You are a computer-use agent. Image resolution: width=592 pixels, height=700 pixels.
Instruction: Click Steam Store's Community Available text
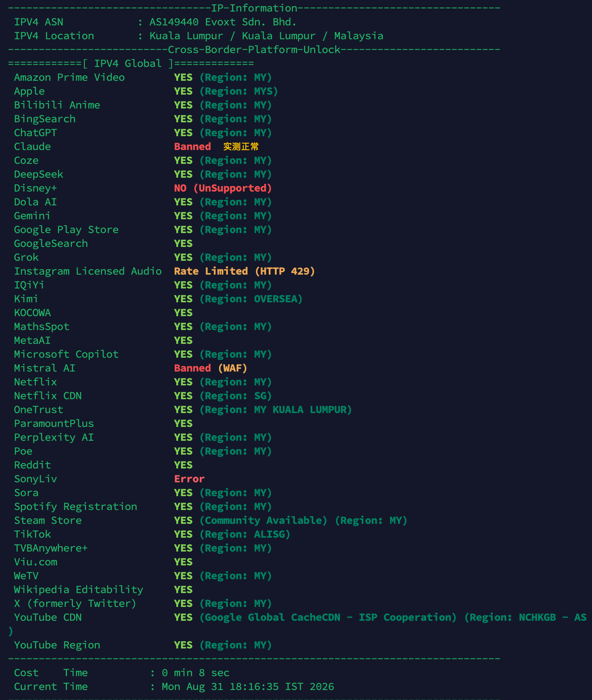pos(263,520)
